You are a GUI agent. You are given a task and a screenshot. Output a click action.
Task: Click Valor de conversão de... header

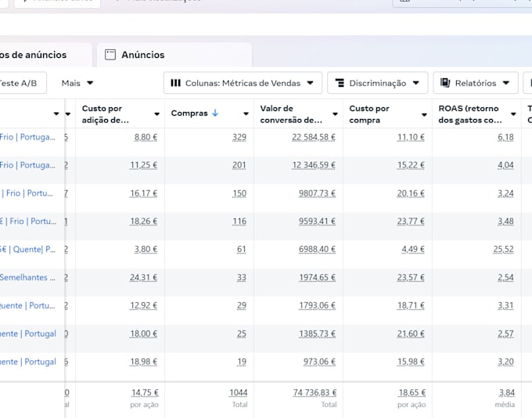click(x=291, y=114)
